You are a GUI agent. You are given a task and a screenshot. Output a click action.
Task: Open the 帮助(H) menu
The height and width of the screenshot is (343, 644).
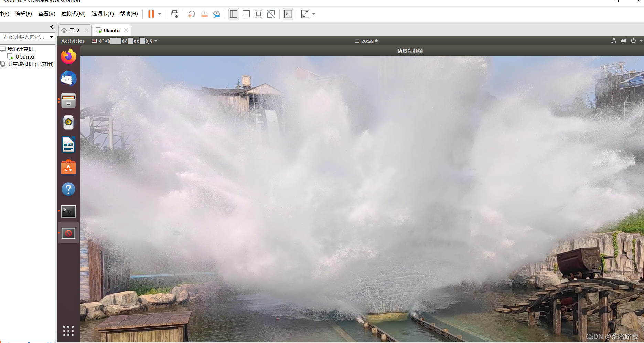click(129, 14)
